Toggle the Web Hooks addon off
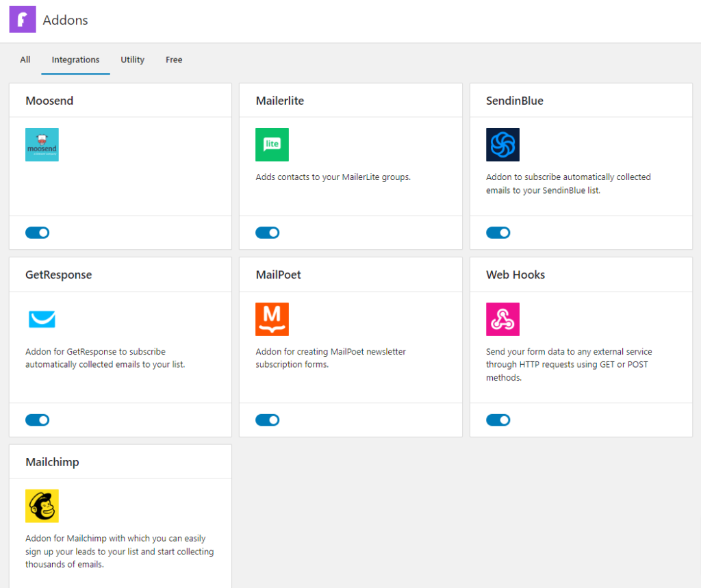 498,420
